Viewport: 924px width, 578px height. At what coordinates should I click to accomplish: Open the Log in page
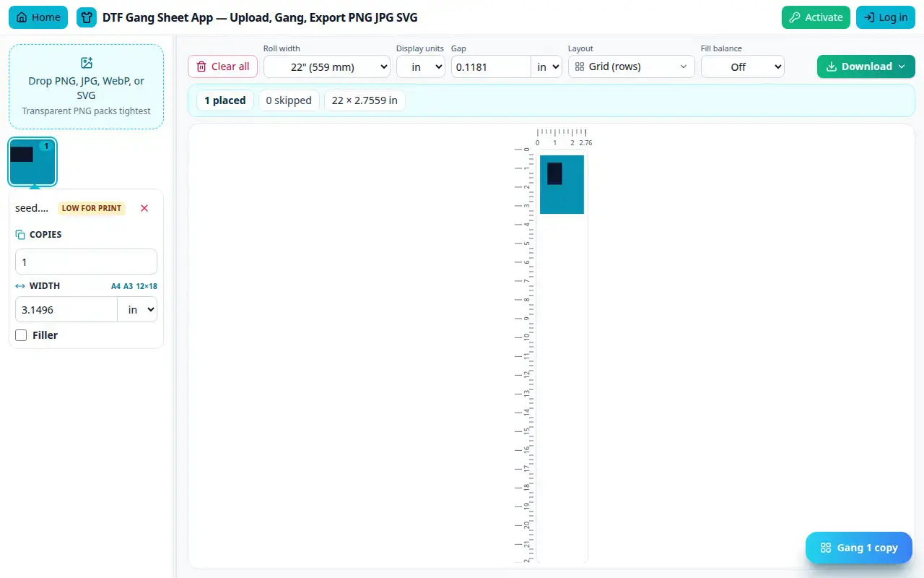pyautogui.click(x=885, y=17)
